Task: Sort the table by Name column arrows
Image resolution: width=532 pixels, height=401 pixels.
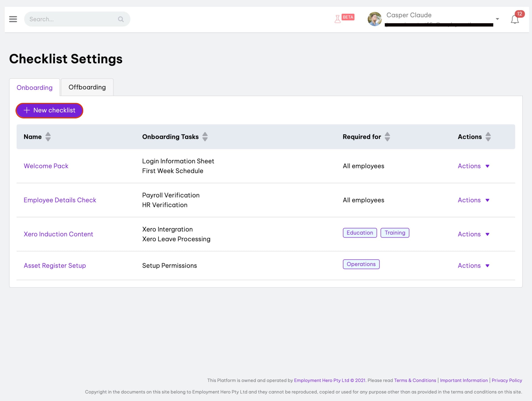Action: click(x=48, y=137)
